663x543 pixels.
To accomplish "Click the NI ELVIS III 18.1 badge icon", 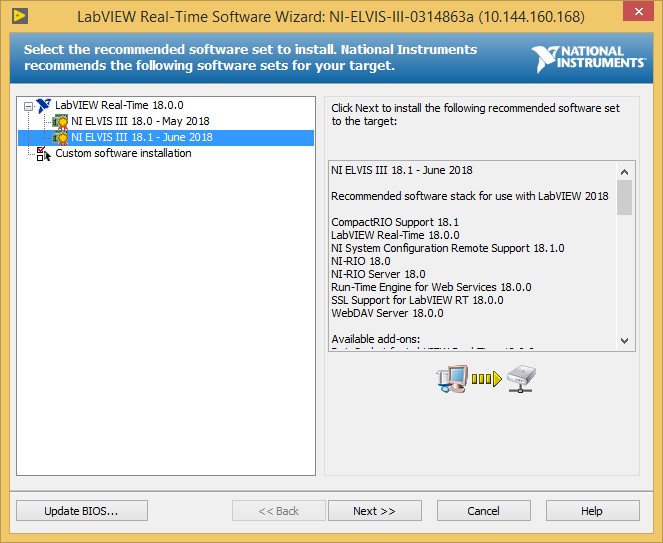I will [60, 138].
